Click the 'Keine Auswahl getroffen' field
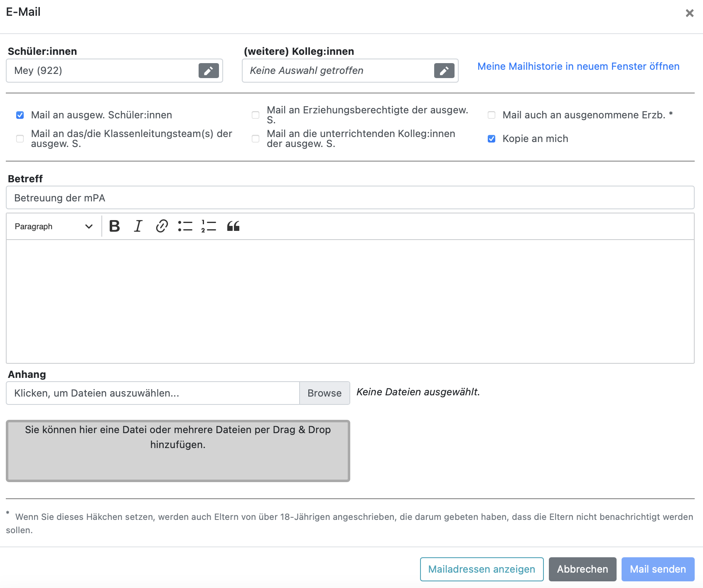The width and height of the screenshot is (703, 588). tap(350, 71)
